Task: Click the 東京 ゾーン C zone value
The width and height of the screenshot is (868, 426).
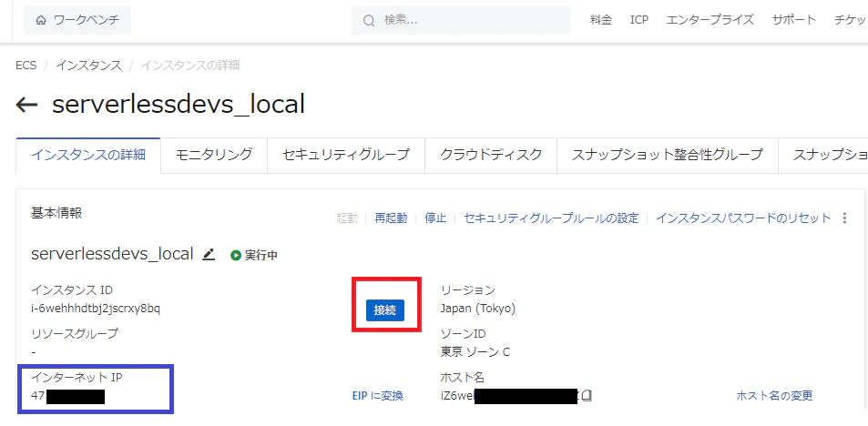Action: point(475,352)
